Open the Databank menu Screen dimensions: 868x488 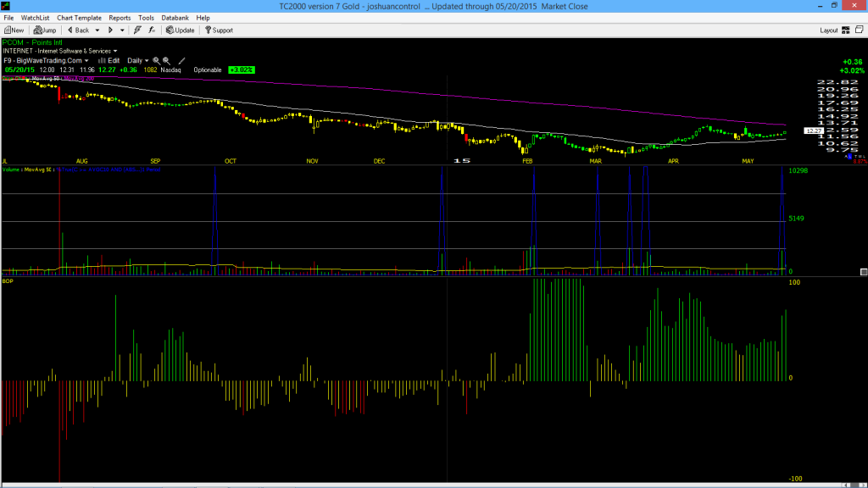coord(175,18)
